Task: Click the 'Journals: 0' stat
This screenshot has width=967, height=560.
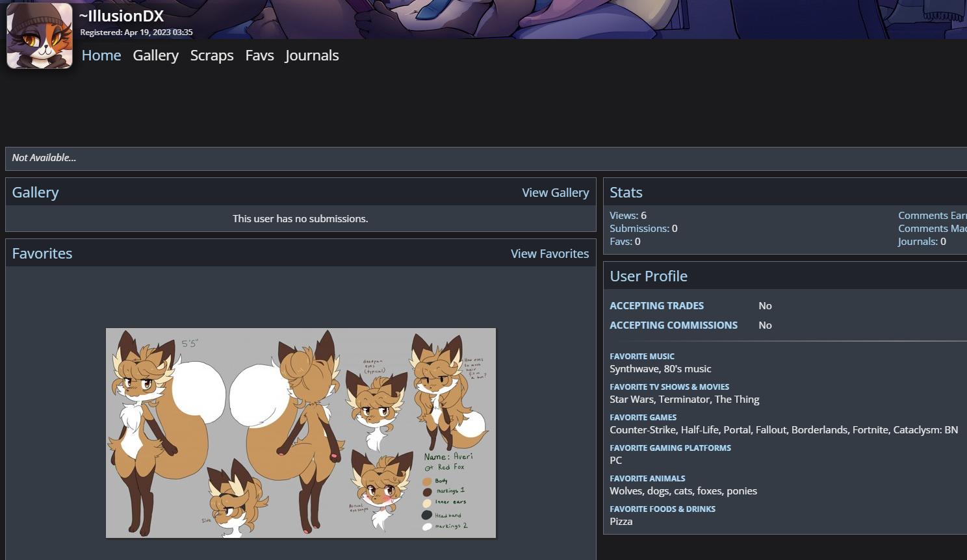Action: click(x=922, y=242)
